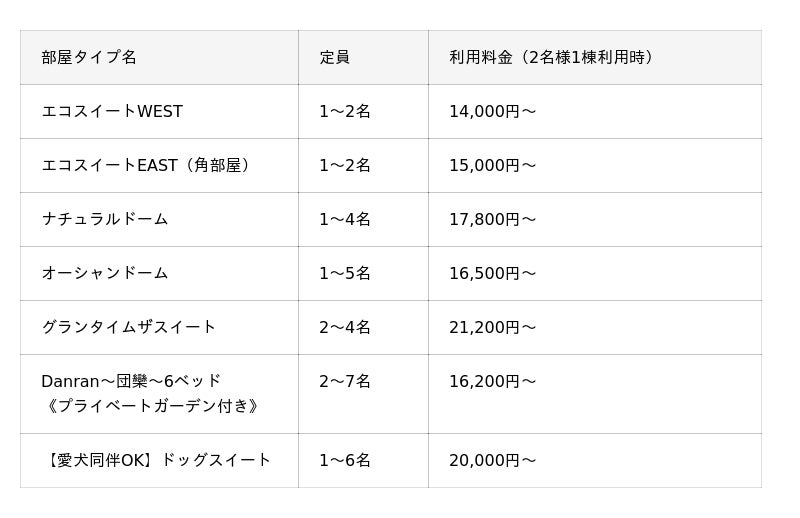Click the 17,800円～ price cell
800x518 pixels.
pos(492,219)
